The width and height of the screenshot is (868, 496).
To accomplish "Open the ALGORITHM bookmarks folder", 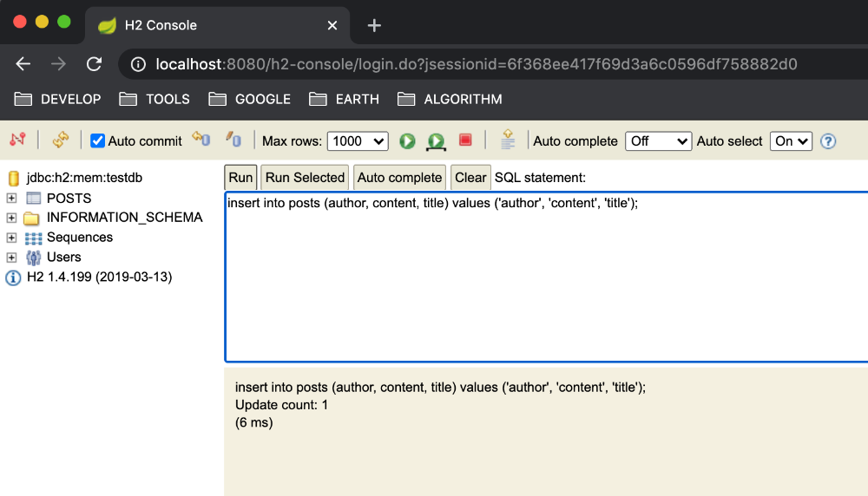I will click(x=450, y=100).
